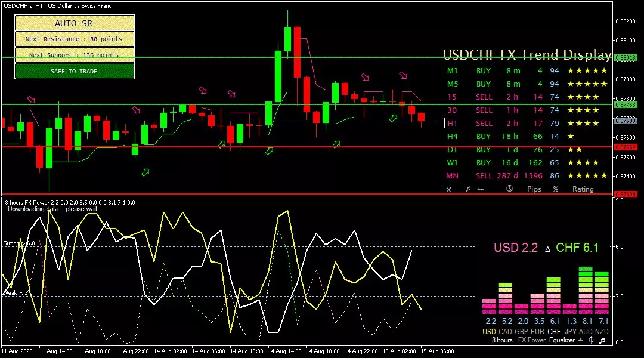The image size is (644, 358).
Task: Click the crosshair icon in FX Power footer
Action: (591, 340)
